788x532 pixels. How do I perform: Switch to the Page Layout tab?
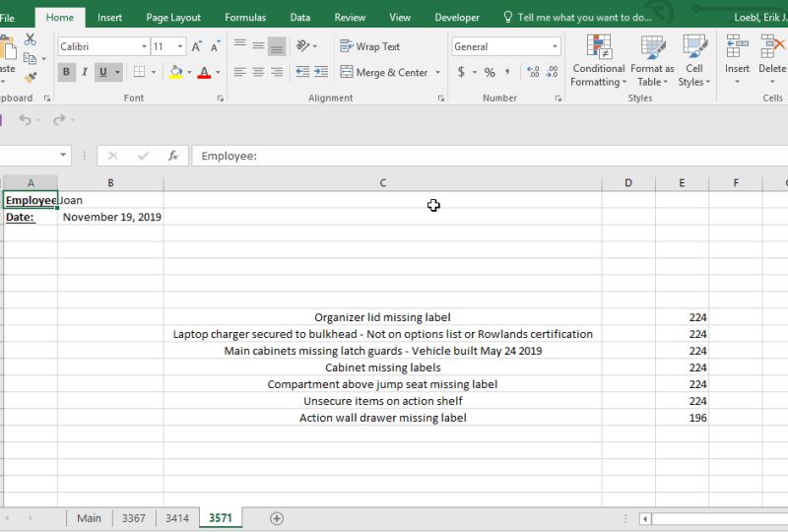click(173, 18)
